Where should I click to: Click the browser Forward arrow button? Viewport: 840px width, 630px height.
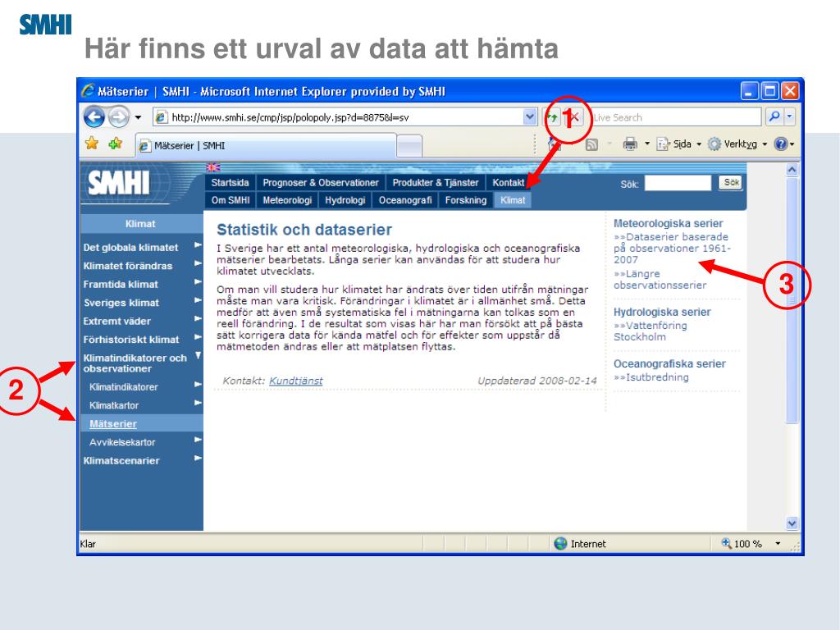[119, 116]
